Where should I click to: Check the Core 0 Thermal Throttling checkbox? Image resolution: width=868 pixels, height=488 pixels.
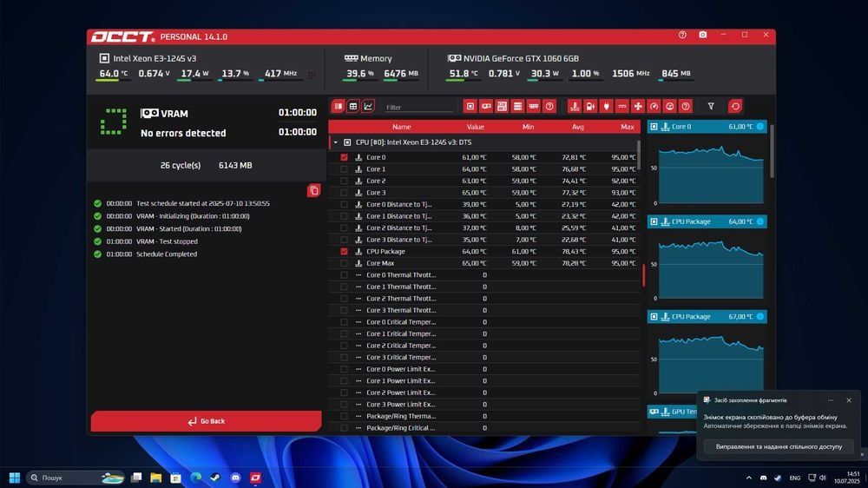345,274
